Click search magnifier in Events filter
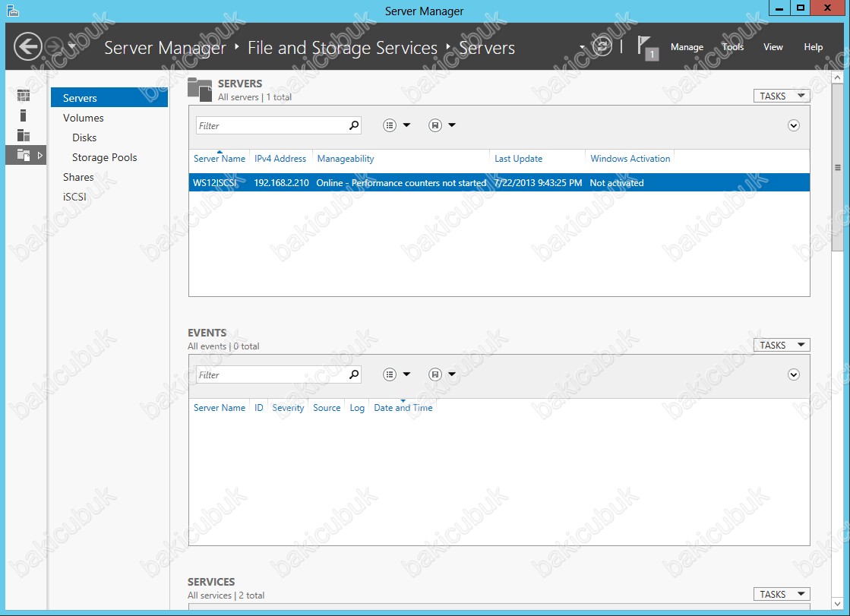The image size is (850, 616). (354, 374)
